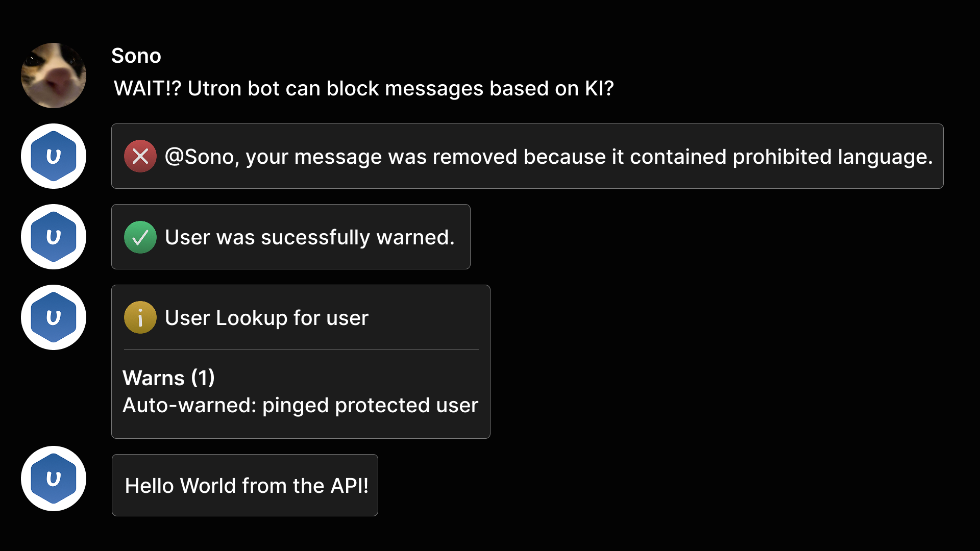
Task: Click bot avatar beside Hello World message
Action: [54, 479]
